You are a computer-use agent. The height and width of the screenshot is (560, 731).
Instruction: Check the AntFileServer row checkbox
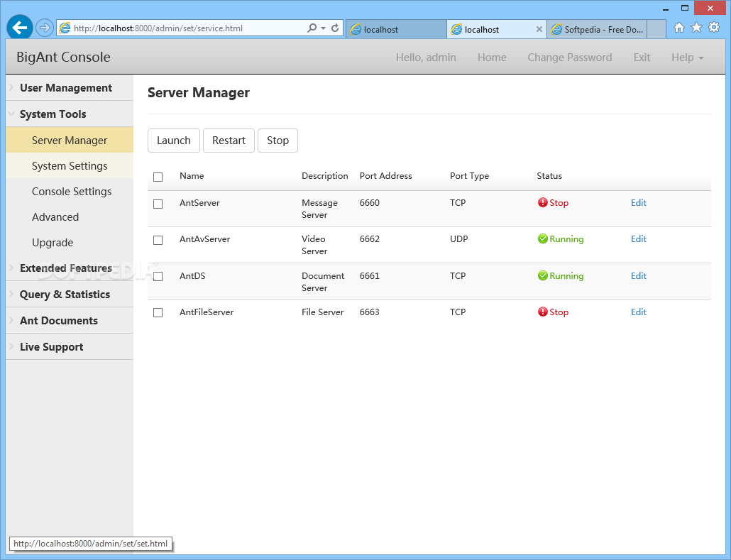coord(158,312)
